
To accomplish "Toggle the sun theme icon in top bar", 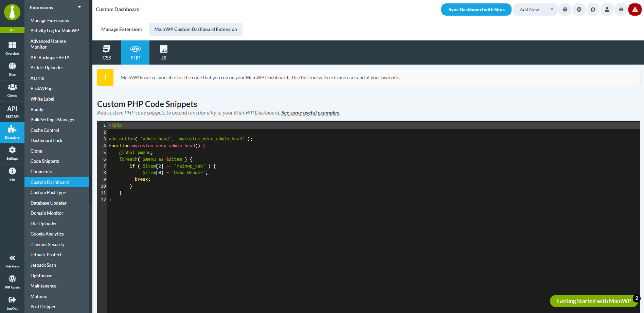I will [621, 10].
